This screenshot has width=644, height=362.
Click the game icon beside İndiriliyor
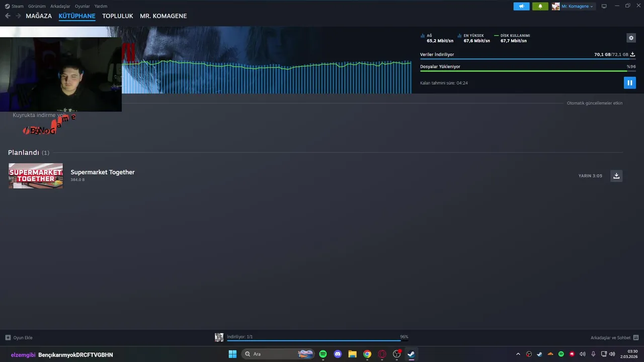point(219,337)
